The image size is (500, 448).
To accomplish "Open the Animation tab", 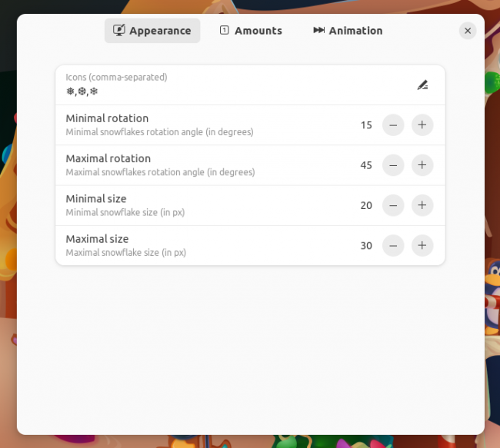I will pos(348,31).
